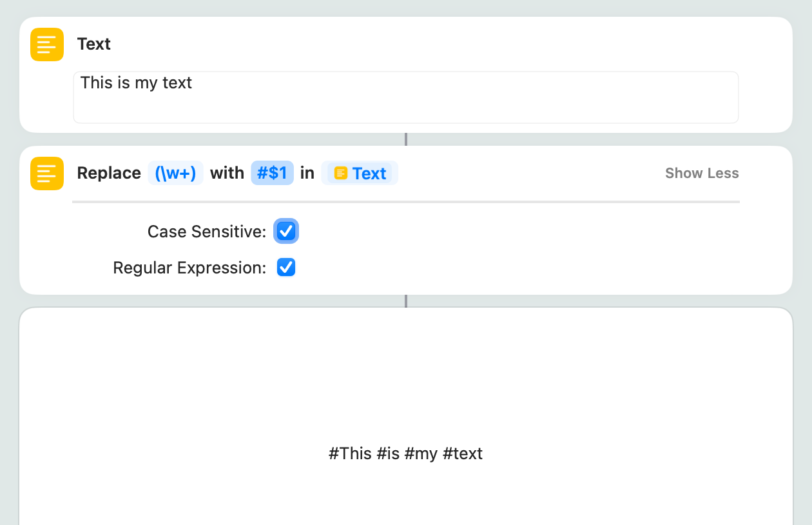Disable the Regular Expression checkbox
The image size is (812, 525).
click(286, 267)
